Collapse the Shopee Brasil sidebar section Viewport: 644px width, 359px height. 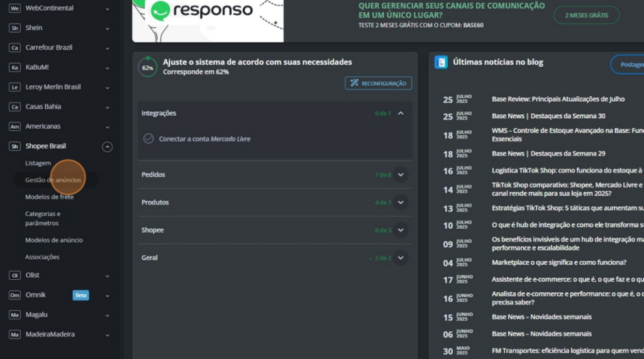pyautogui.click(x=108, y=146)
